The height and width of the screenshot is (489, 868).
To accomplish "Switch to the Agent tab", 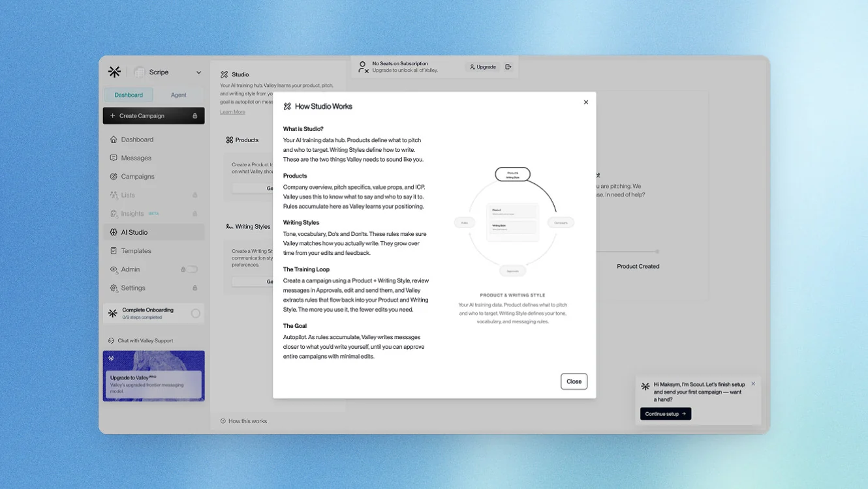I will (x=178, y=95).
